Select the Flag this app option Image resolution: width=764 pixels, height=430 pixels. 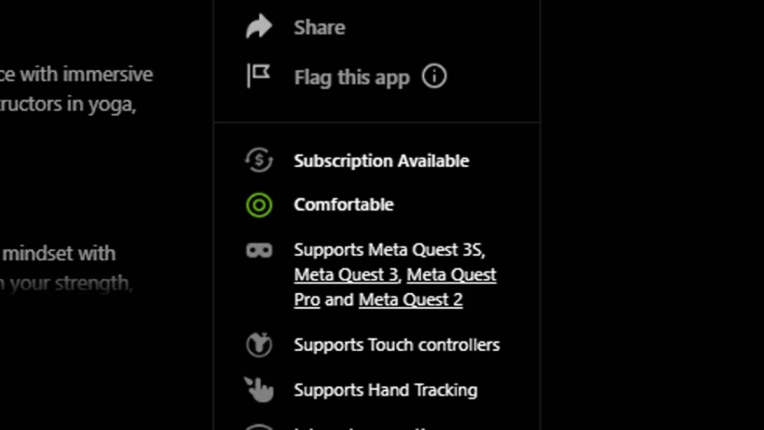[351, 77]
